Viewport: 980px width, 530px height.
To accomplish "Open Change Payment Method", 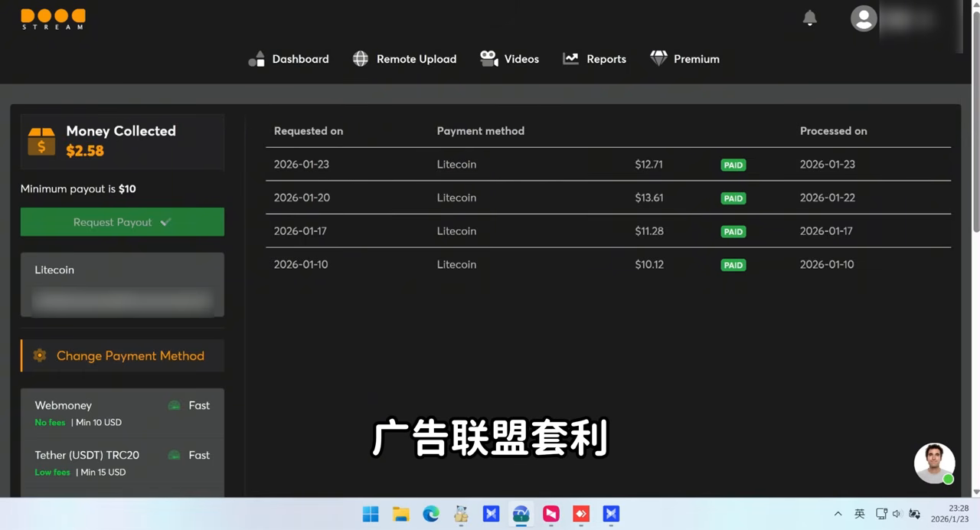I will tap(122, 355).
